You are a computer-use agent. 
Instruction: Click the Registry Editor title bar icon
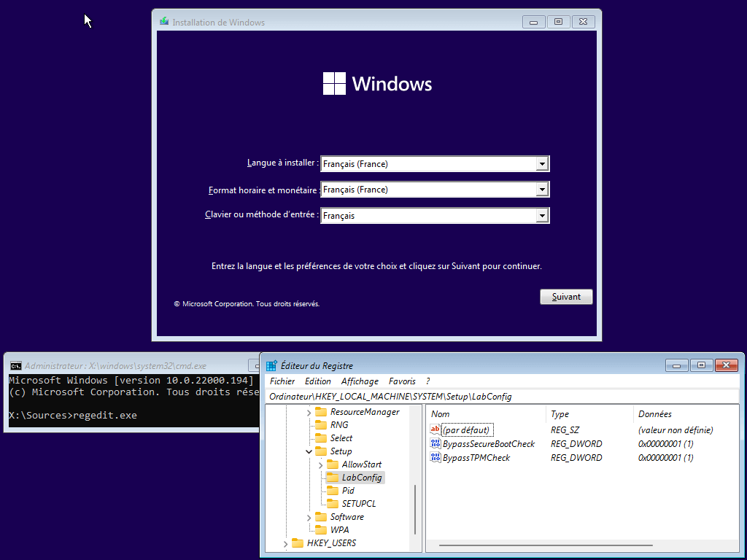pos(271,366)
